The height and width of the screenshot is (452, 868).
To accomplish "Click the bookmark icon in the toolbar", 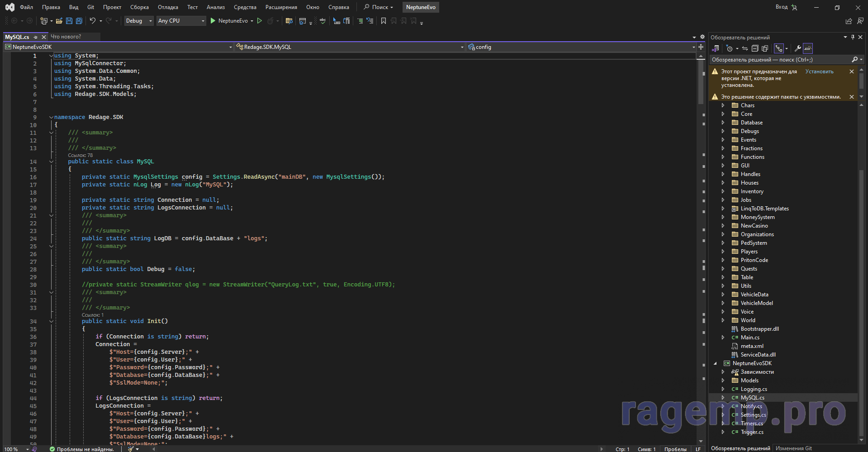I will click(384, 21).
